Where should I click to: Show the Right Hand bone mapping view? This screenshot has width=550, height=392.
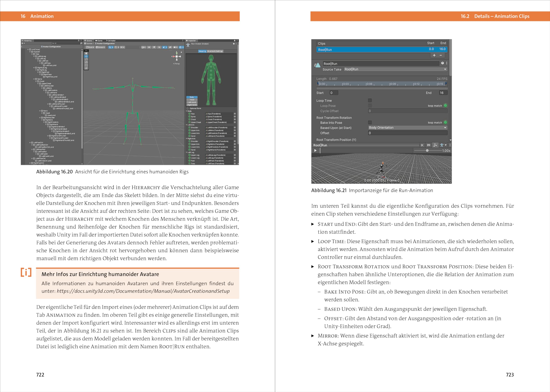pyautogui.click(x=192, y=105)
